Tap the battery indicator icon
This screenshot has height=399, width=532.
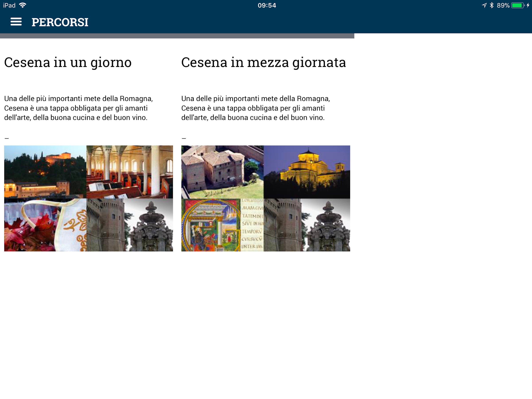click(x=517, y=5)
